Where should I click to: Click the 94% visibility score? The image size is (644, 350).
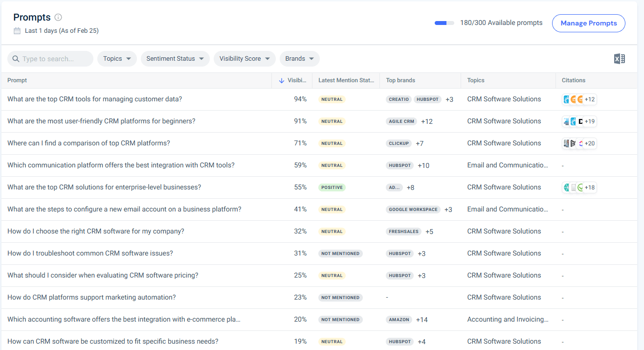coord(300,99)
